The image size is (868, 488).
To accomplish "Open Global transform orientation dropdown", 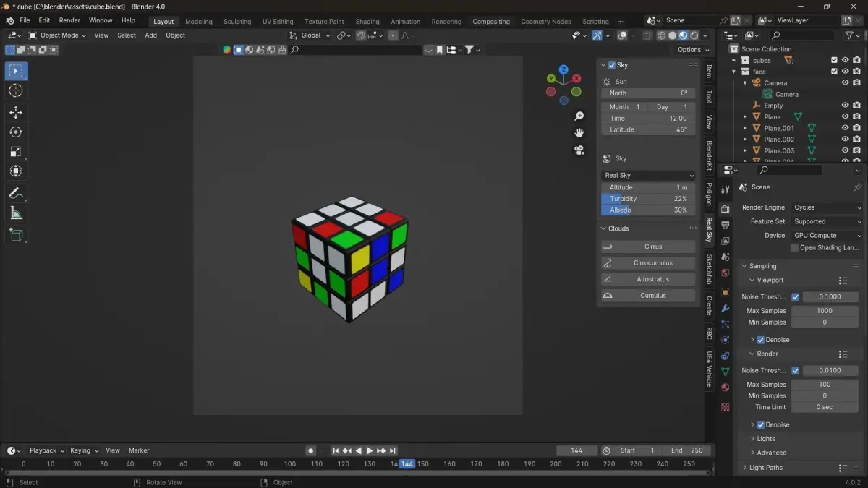I will (310, 35).
